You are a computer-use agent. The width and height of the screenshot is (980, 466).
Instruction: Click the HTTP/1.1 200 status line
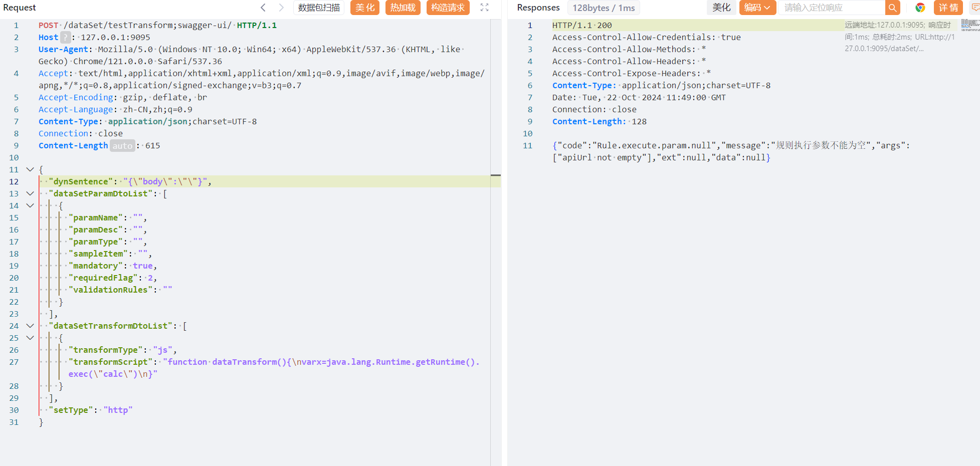pyautogui.click(x=582, y=25)
